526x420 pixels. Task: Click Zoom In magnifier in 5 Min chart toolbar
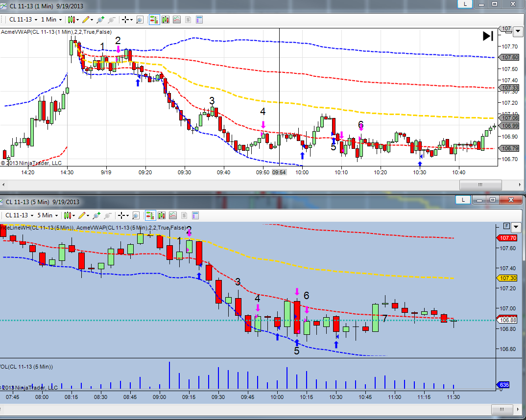coord(96,215)
